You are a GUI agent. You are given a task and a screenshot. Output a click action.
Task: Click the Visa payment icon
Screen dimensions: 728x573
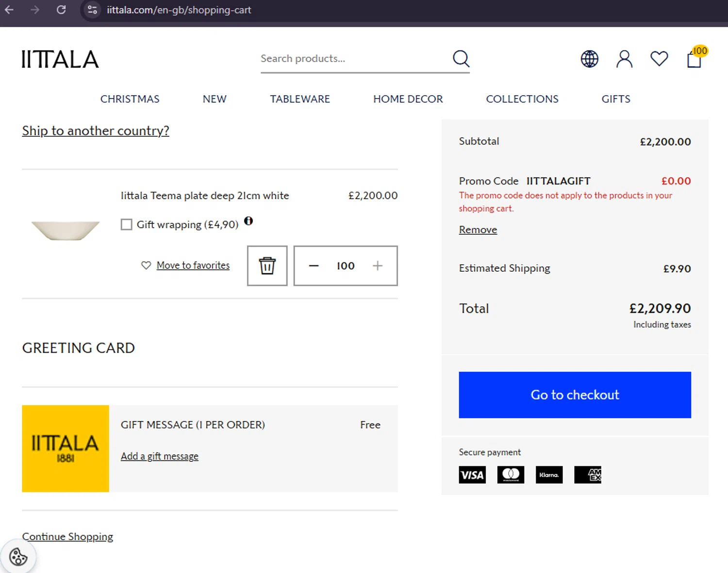(472, 475)
